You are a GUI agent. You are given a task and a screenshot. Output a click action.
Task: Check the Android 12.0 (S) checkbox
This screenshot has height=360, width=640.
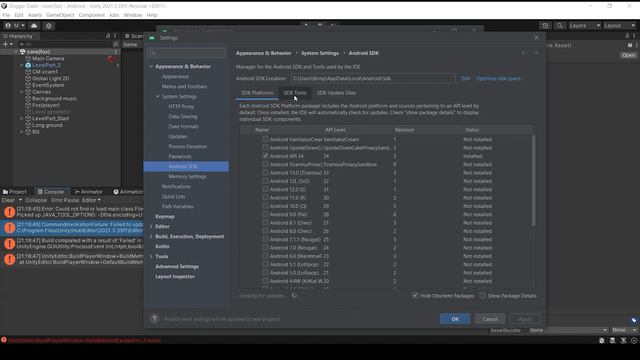point(265,189)
